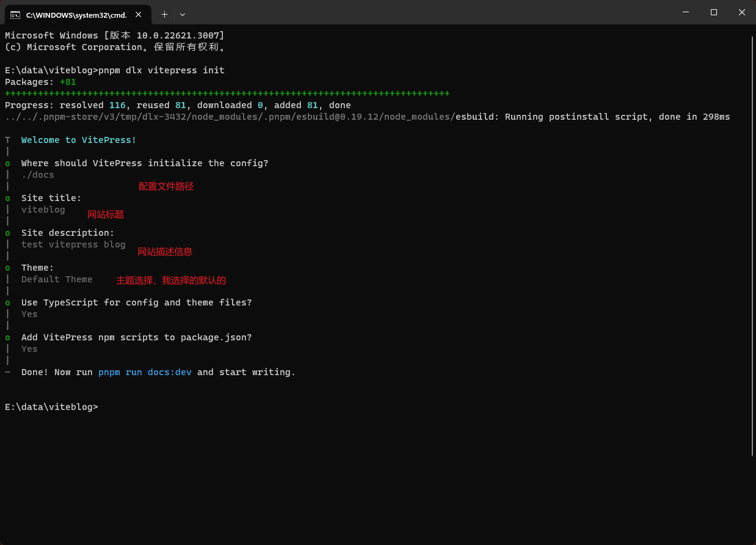The width and height of the screenshot is (756, 545).
Task: Minimize the terminal window
Action: 685,13
